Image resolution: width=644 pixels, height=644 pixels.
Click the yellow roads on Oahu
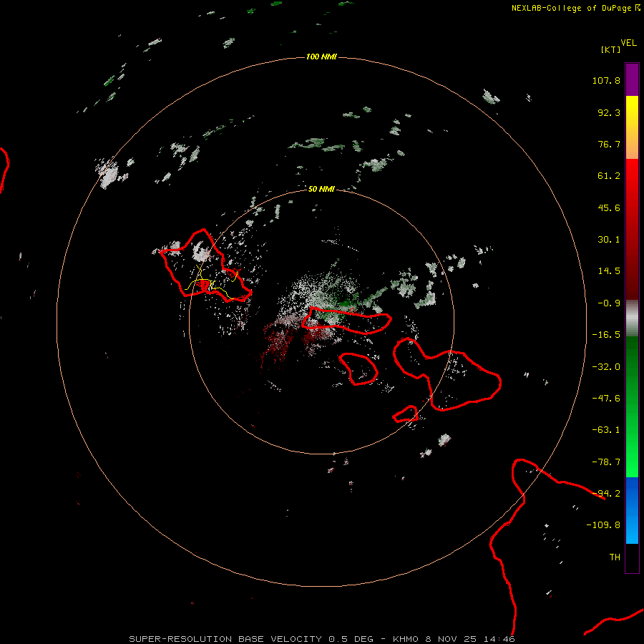[x=210, y=283]
